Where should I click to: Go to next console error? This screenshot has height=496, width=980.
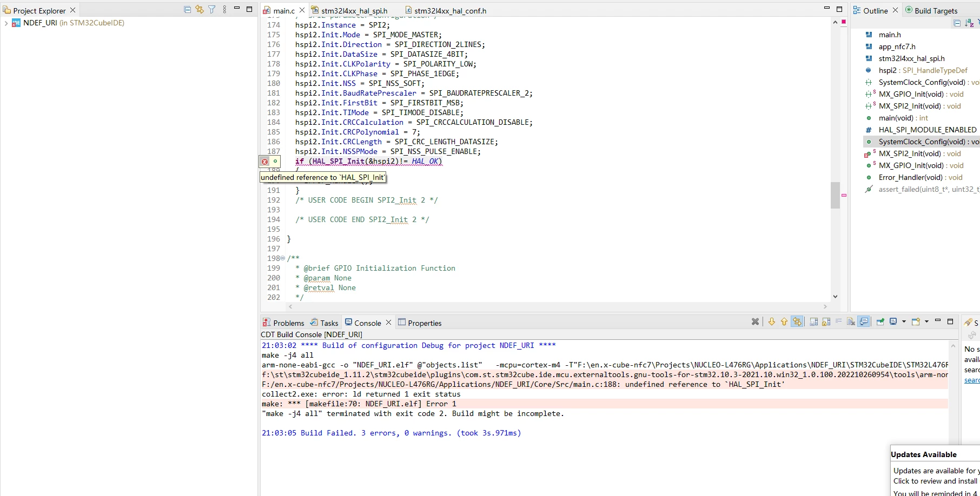771,321
